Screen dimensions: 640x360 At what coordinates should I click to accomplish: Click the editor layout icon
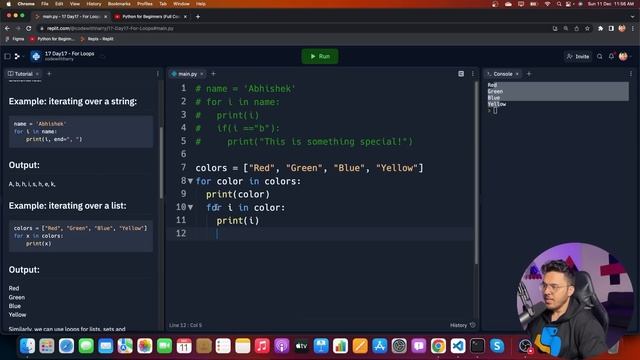click(x=461, y=74)
